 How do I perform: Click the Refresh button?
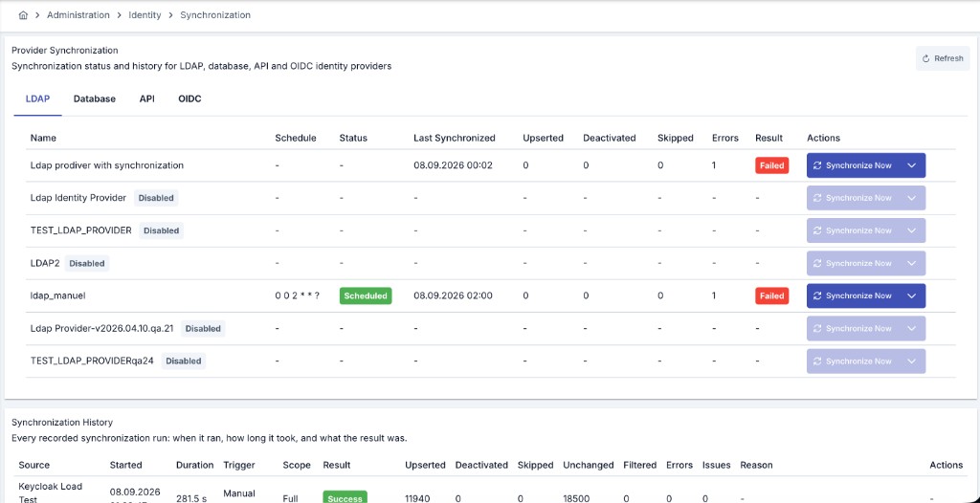coord(943,58)
